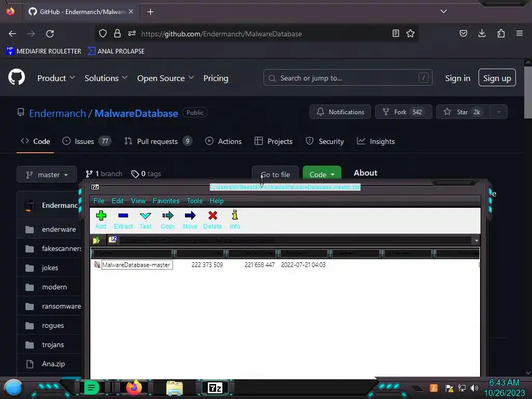532x399 pixels.
Task: Open a new browser tab
Action: pos(150,12)
